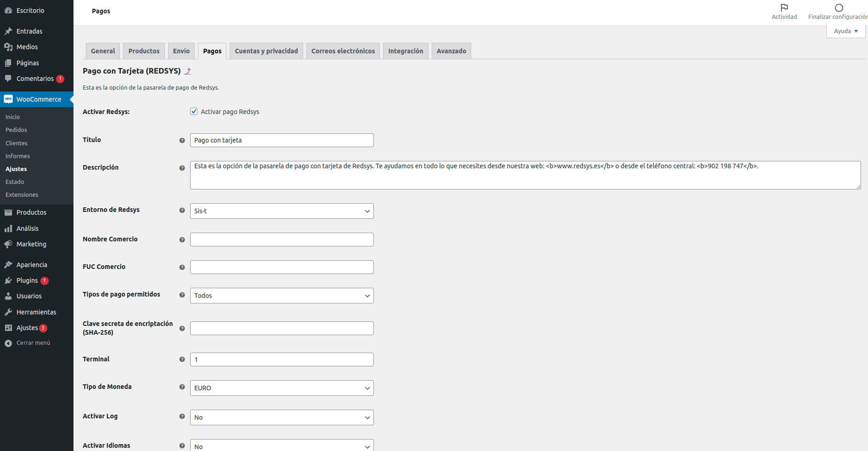Click the Plugins plug icon
Screen dimensions: 868x451
[x=8, y=280]
